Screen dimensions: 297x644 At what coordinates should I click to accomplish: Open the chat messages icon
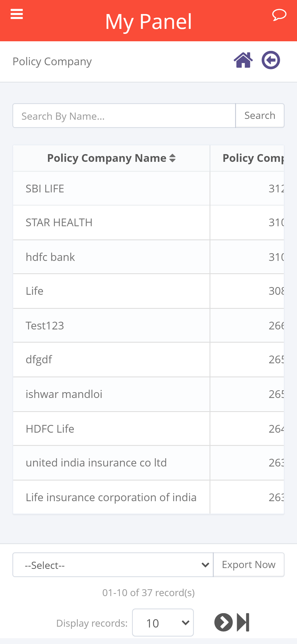point(279,15)
